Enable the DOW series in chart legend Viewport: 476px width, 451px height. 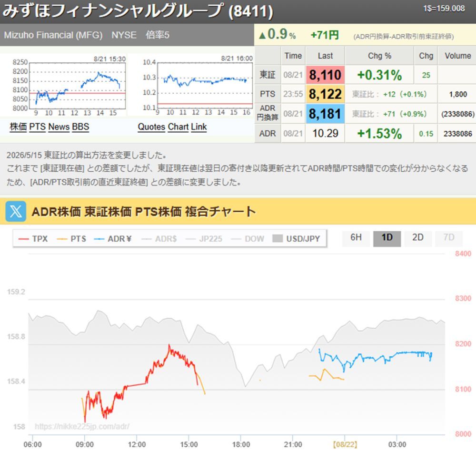pos(248,239)
